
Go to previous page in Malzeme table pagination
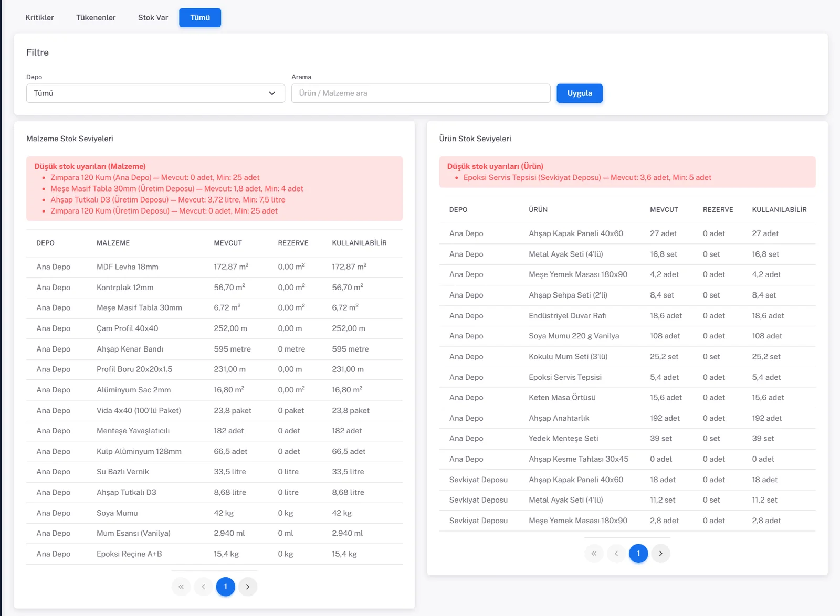click(203, 587)
